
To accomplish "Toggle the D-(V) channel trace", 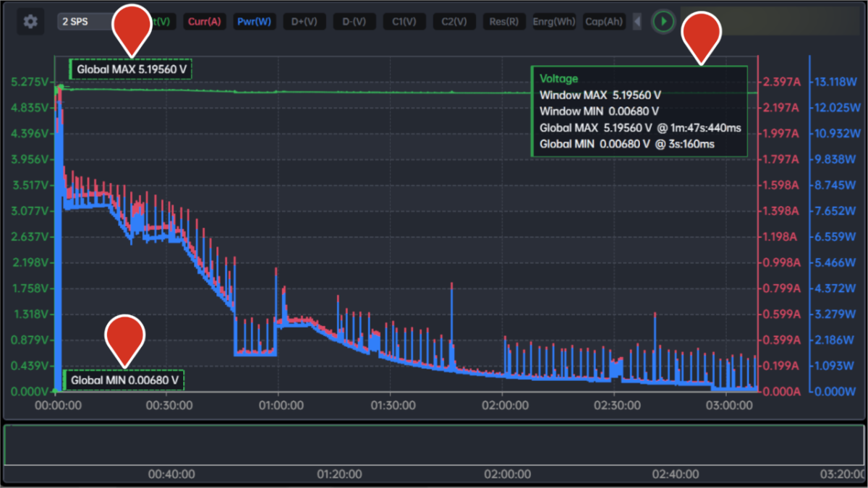I will [x=354, y=22].
